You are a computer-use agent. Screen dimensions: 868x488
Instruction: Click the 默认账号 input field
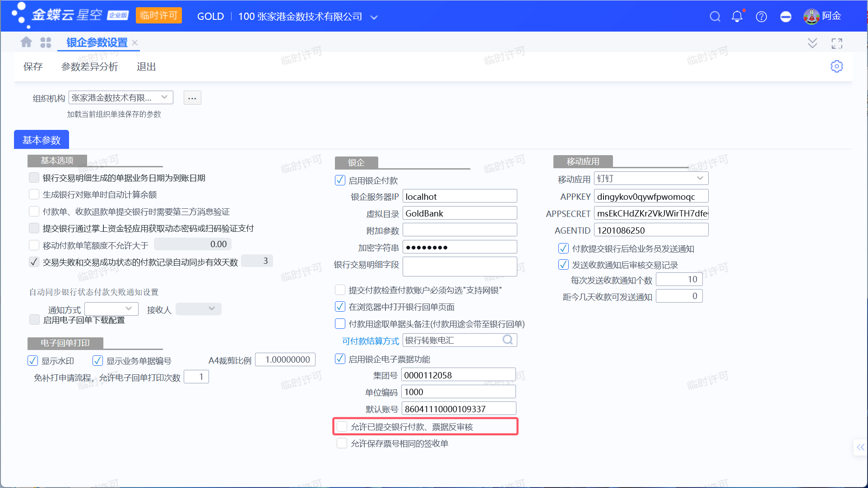tap(459, 409)
